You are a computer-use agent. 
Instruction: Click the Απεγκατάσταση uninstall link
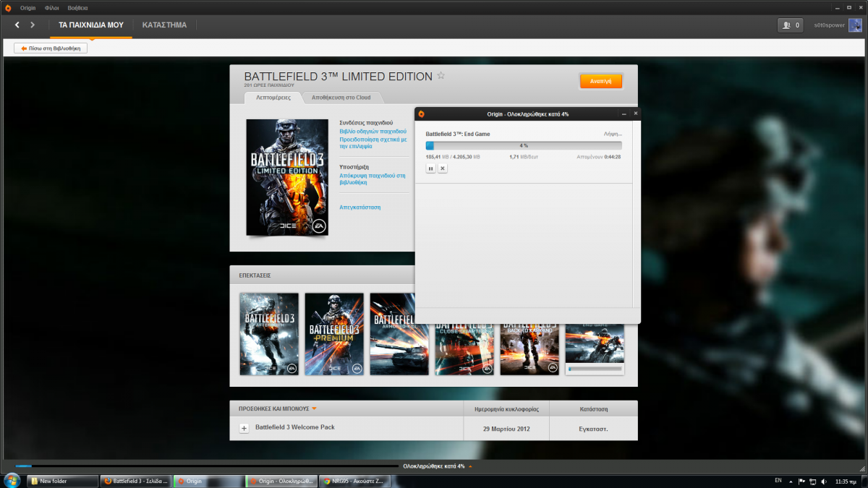[x=359, y=207]
